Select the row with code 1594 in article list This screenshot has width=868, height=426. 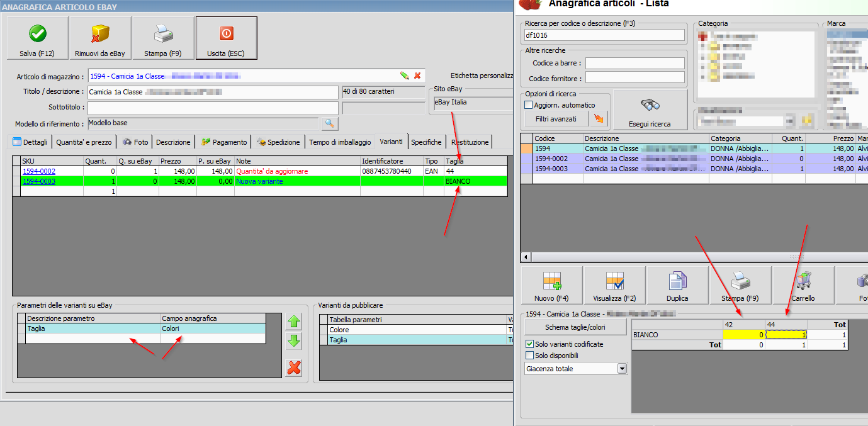coord(694,149)
